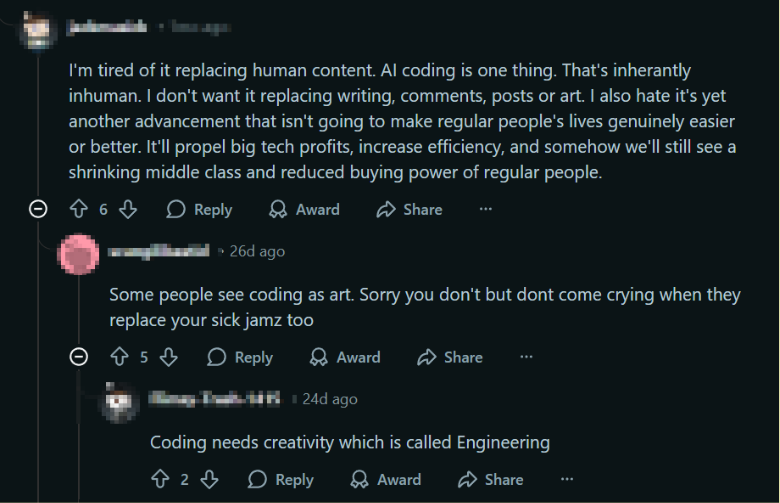The height and width of the screenshot is (503, 780).
Task: Upvote the 'Coding needs creativity' comment
Action: pos(160,480)
